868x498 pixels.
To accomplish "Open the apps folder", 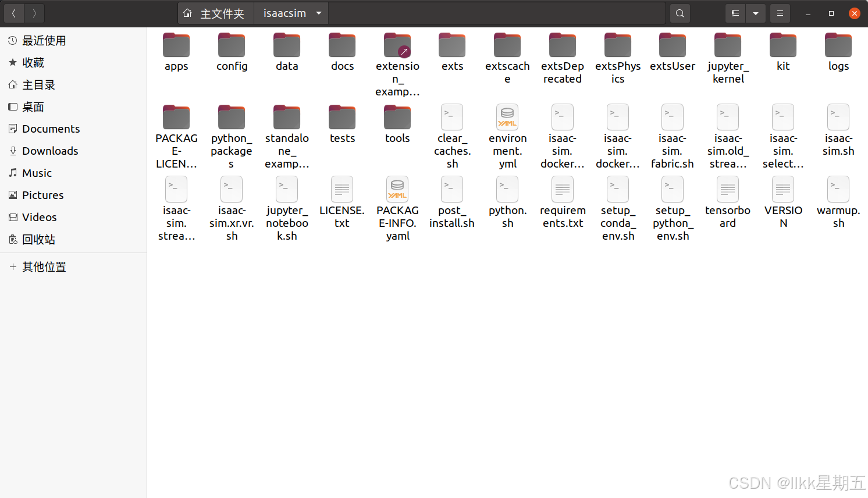I will 176,52.
